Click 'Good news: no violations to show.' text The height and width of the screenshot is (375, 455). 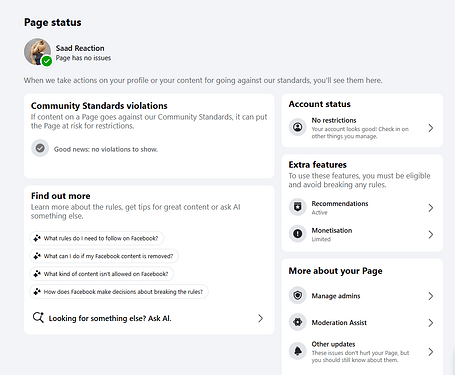pyautogui.click(x=106, y=149)
